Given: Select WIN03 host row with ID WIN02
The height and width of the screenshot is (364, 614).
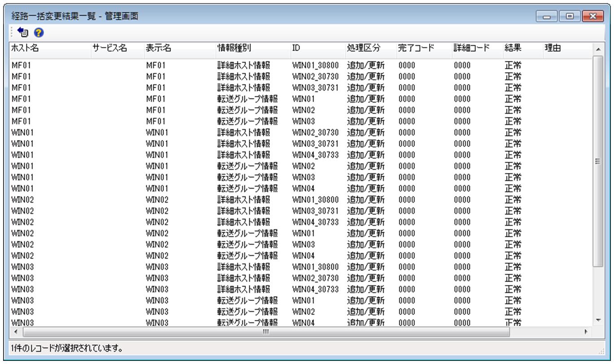Looking at the screenshot, I should click(301, 312).
